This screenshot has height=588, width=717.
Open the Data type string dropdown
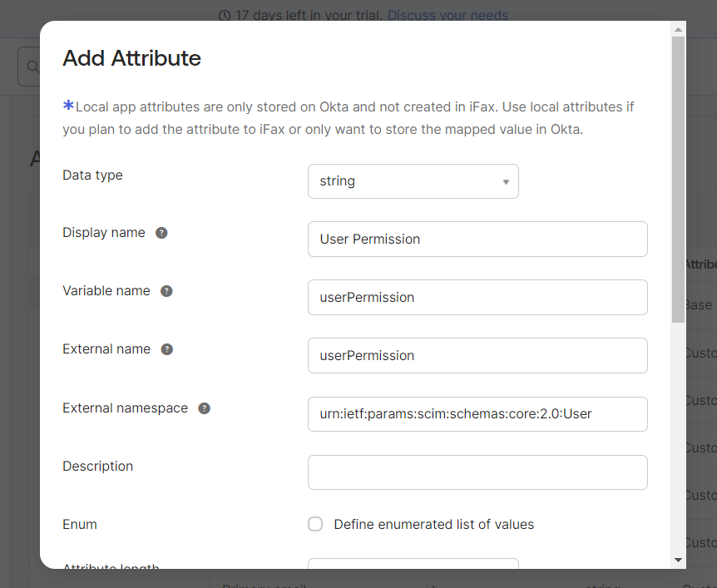(x=413, y=181)
